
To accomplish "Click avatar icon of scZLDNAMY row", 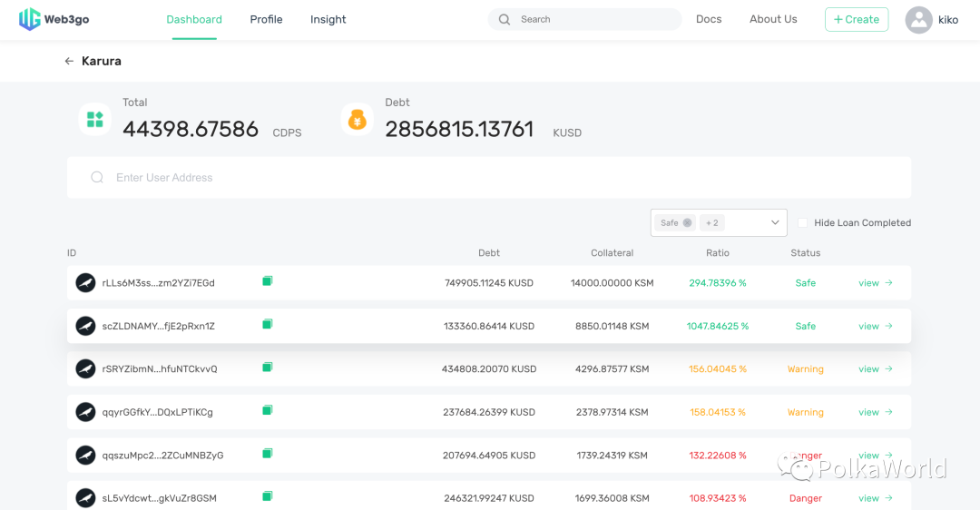I will [x=85, y=327].
